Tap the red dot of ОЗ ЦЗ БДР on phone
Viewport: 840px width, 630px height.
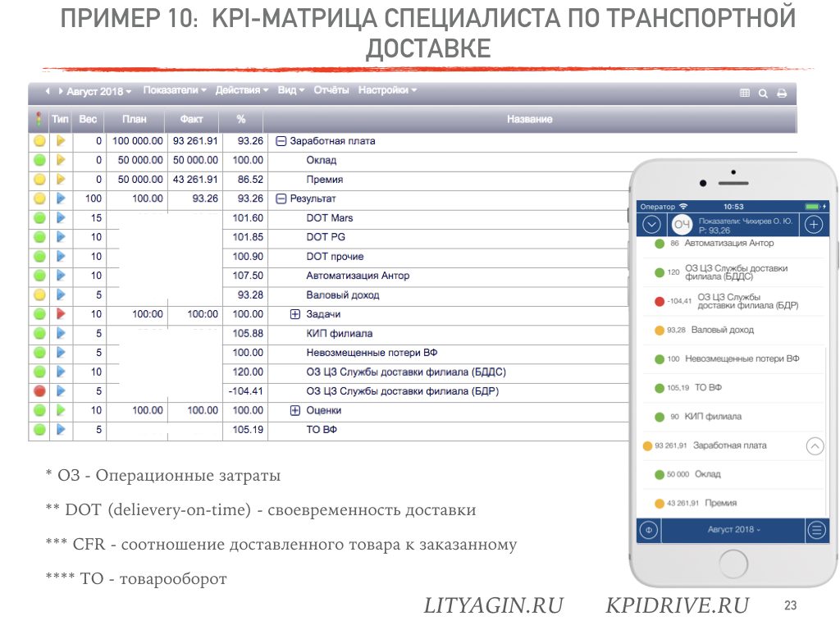click(660, 301)
